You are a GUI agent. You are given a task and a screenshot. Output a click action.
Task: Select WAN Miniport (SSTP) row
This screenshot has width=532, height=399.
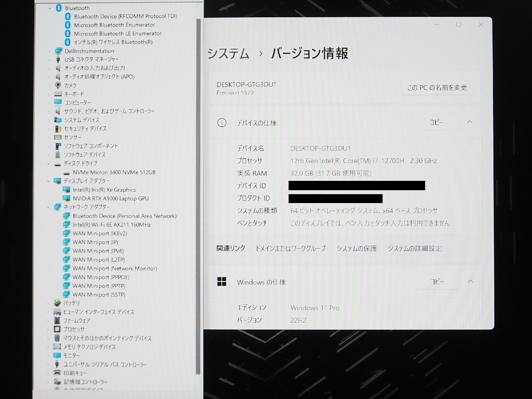coord(94,294)
